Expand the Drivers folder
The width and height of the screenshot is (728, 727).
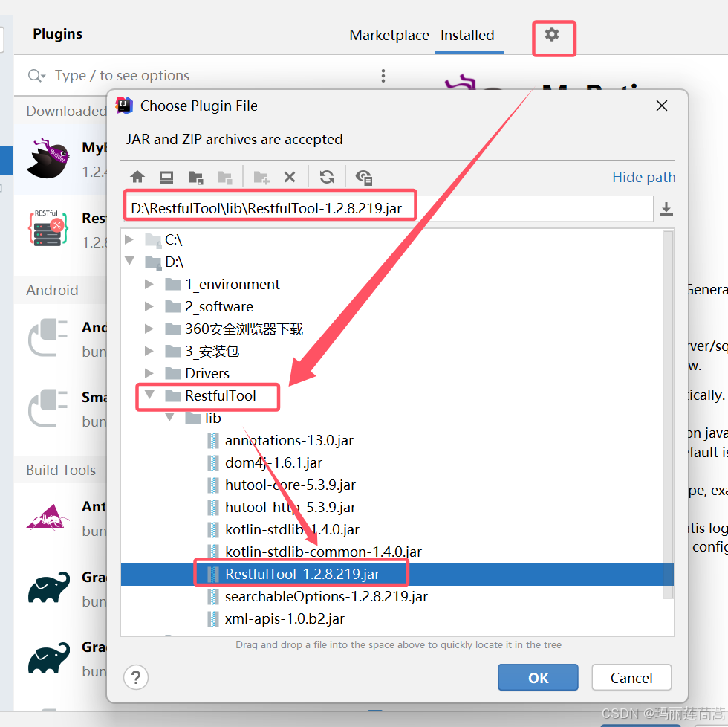pyautogui.click(x=148, y=373)
